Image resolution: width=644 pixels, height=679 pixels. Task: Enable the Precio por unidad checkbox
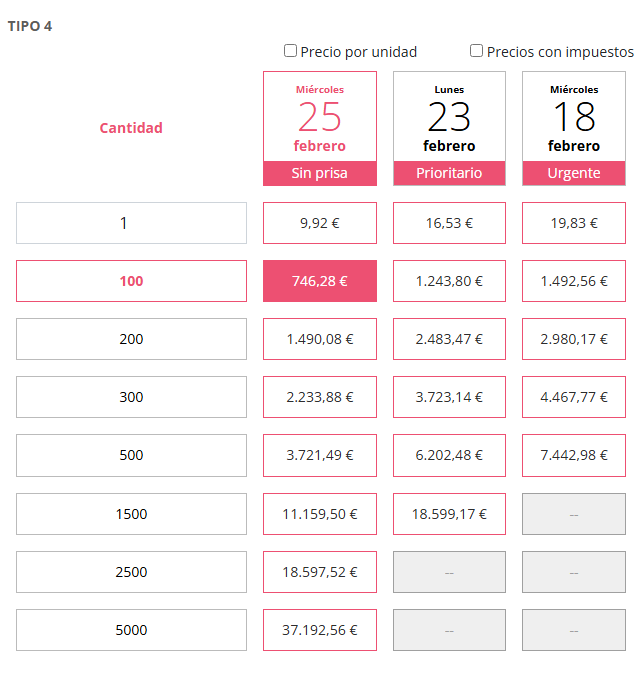(291, 51)
